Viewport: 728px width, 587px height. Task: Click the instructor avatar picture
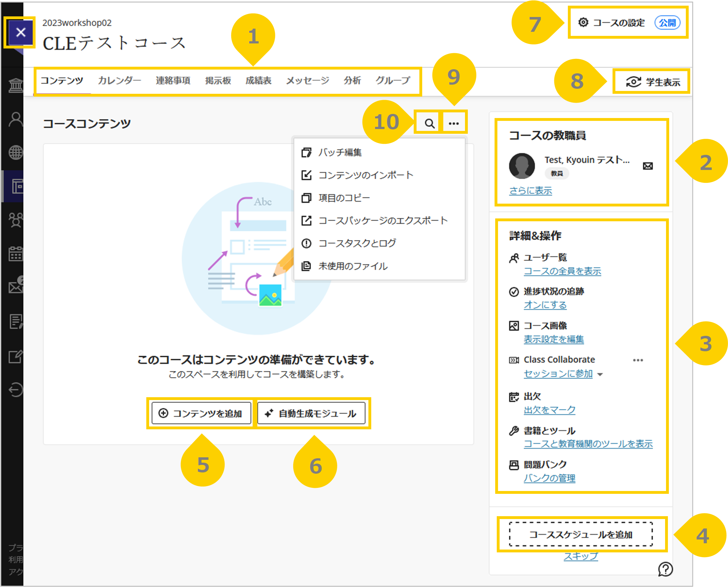pos(522,166)
